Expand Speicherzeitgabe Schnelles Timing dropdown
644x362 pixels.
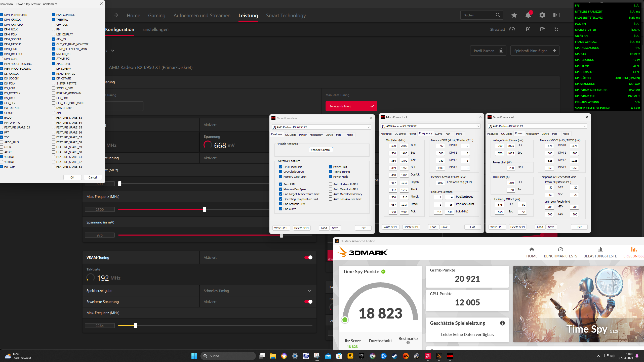coord(309,291)
